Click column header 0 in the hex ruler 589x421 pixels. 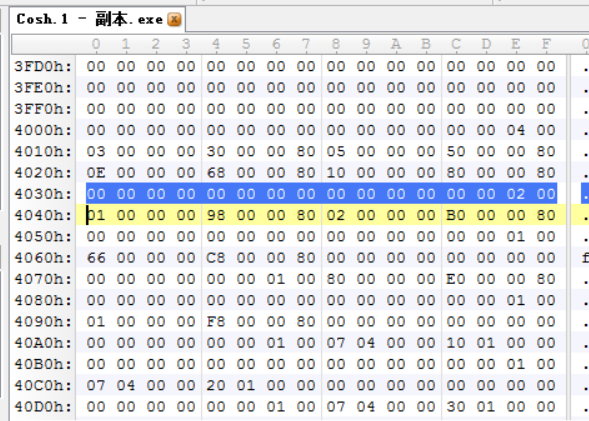click(96, 44)
